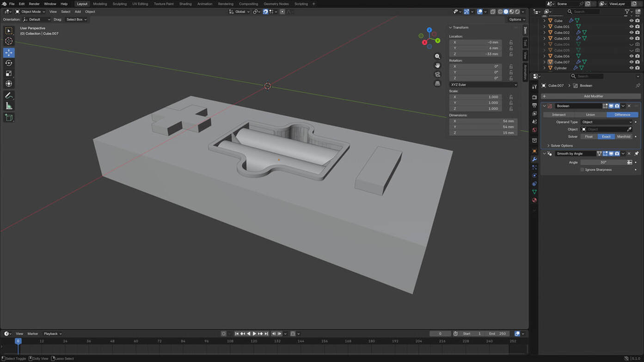This screenshot has width=644, height=362.
Task: Hide Cube.006 with its eye icon
Action: [631, 56]
